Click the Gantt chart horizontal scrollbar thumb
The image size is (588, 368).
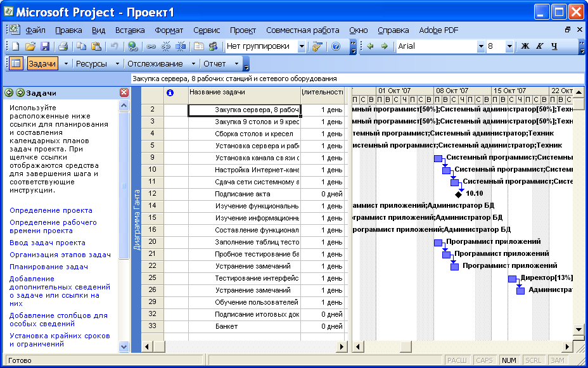pos(406,346)
